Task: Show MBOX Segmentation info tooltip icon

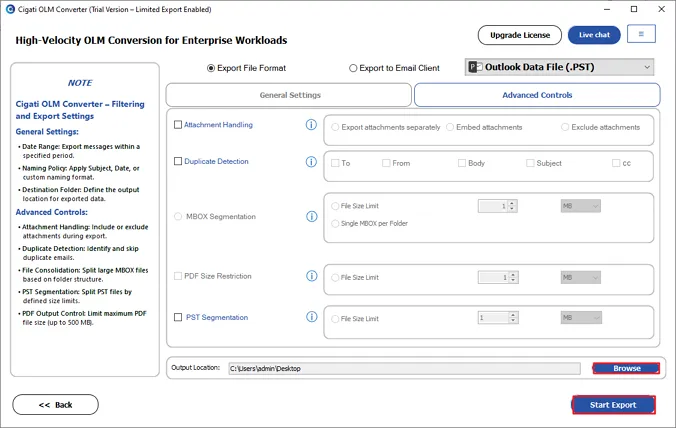Action: click(x=312, y=216)
